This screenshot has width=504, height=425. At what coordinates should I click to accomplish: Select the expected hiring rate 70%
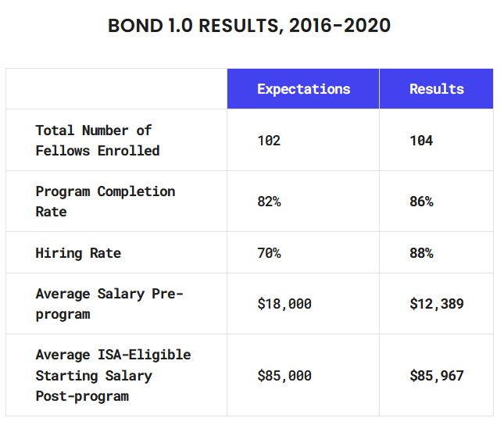pos(269,253)
